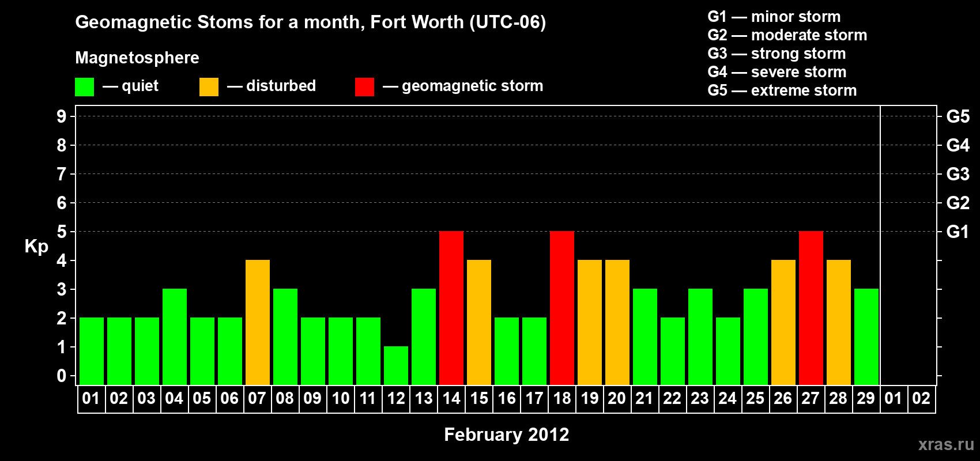Click the Kp value 5 axis tick

(x=62, y=232)
